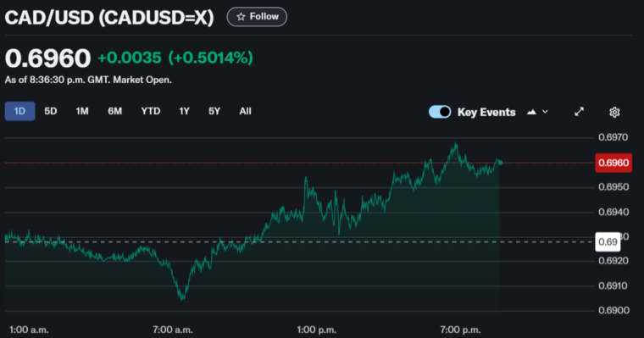Select the 1D time range tab

tap(19, 111)
